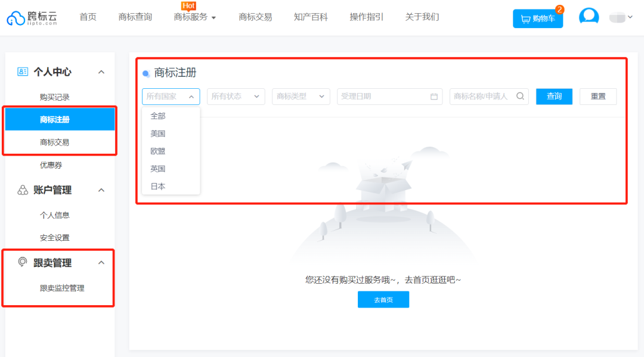Open the 商标类型 dropdown
Viewport: 644px width, 357px height.
pos(301,96)
